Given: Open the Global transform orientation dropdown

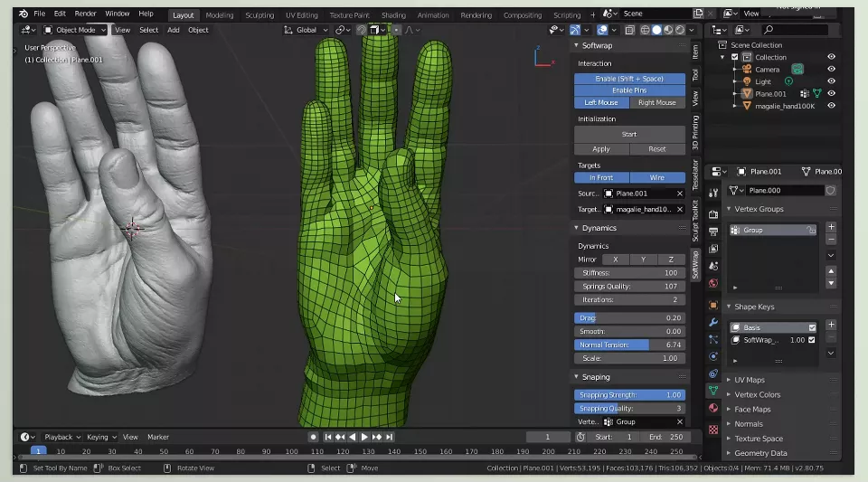Looking at the screenshot, I should coord(307,30).
